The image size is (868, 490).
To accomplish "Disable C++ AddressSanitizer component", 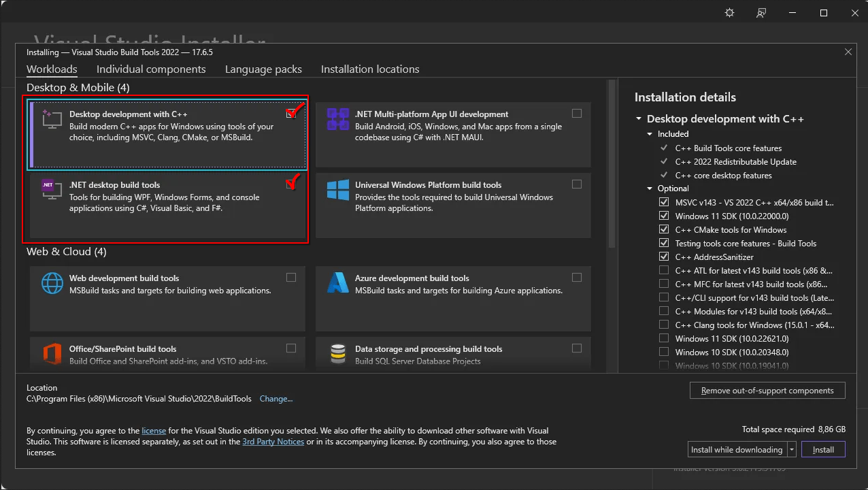I will pos(664,257).
